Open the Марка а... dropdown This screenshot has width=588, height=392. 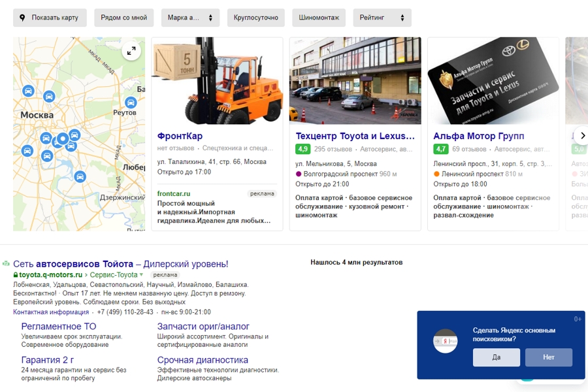tap(190, 18)
